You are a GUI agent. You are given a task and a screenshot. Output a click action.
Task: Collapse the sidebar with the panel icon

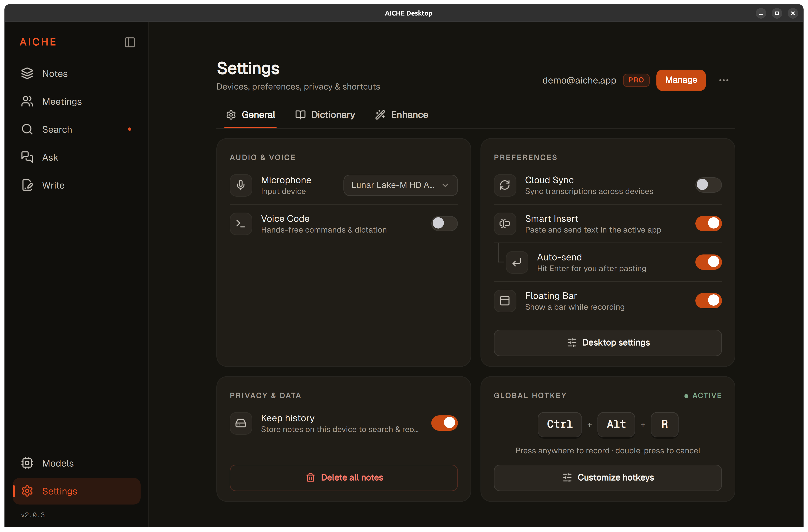coord(130,42)
